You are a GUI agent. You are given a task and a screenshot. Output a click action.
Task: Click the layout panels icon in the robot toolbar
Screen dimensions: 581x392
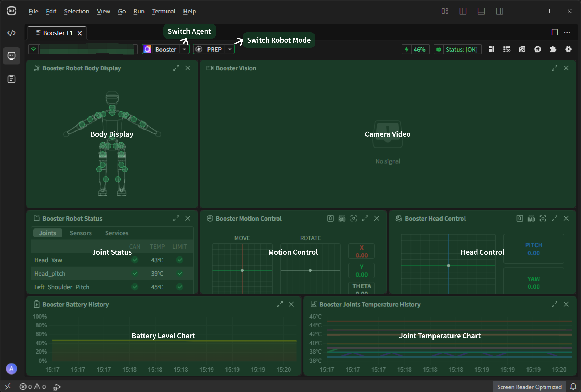click(x=491, y=49)
